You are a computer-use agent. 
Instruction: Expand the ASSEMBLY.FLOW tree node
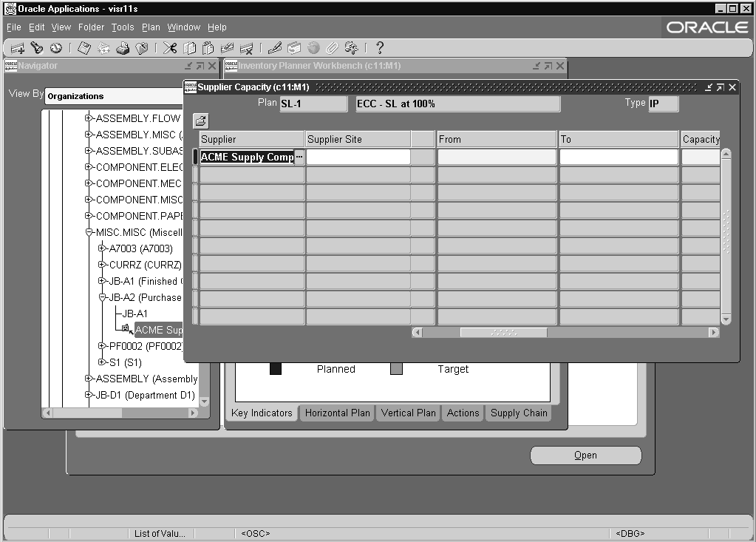coord(88,118)
